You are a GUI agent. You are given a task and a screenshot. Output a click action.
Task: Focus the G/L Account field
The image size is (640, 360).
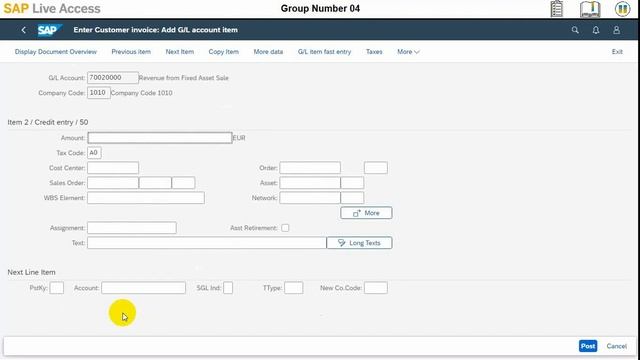(113, 78)
